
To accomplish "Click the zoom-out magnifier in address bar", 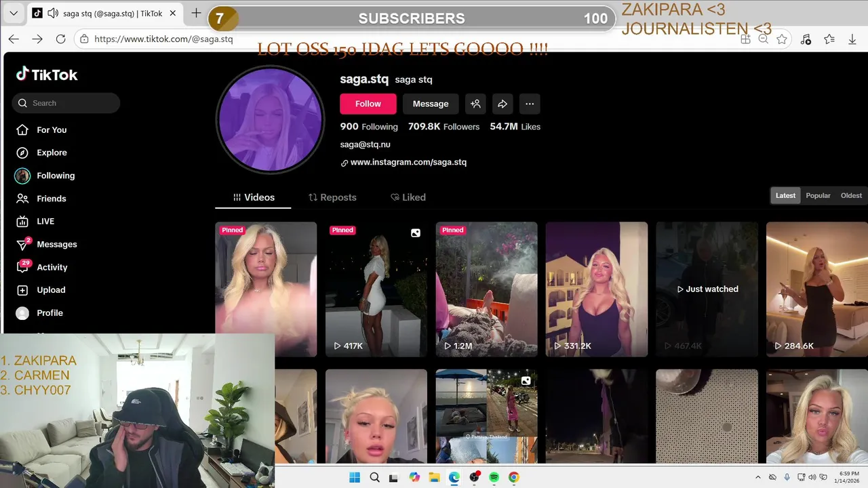I will [x=763, y=39].
